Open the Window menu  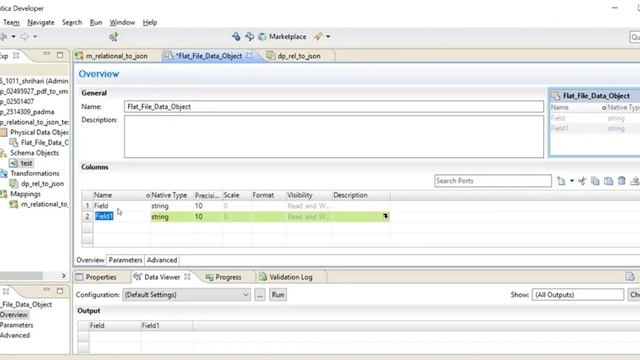(122, 22)
